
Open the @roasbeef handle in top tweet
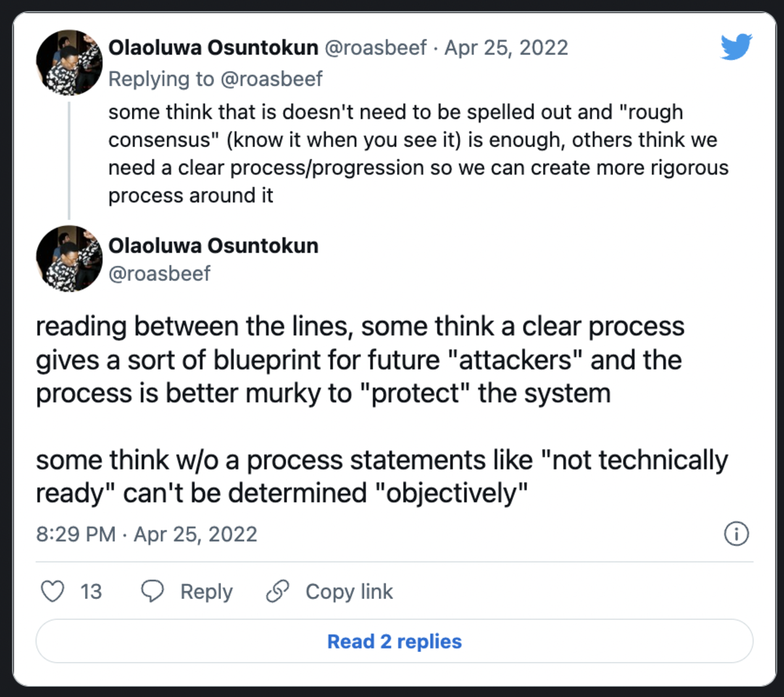click(x=376, y=48)
